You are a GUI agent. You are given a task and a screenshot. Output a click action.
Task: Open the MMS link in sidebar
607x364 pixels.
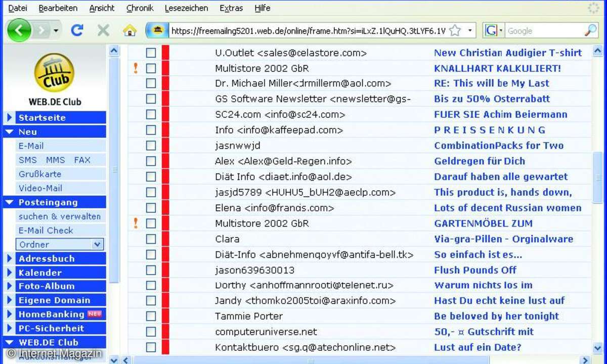coord(56,160)
